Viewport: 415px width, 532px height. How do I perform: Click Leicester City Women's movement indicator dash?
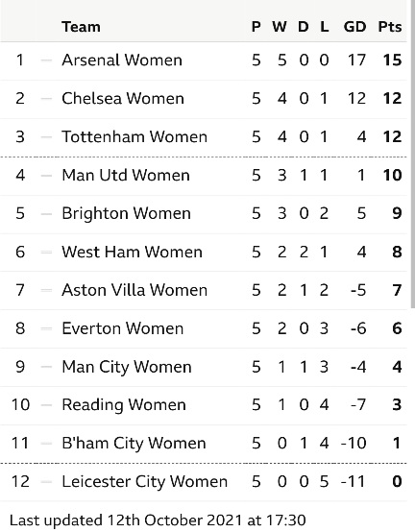point(46,482)
